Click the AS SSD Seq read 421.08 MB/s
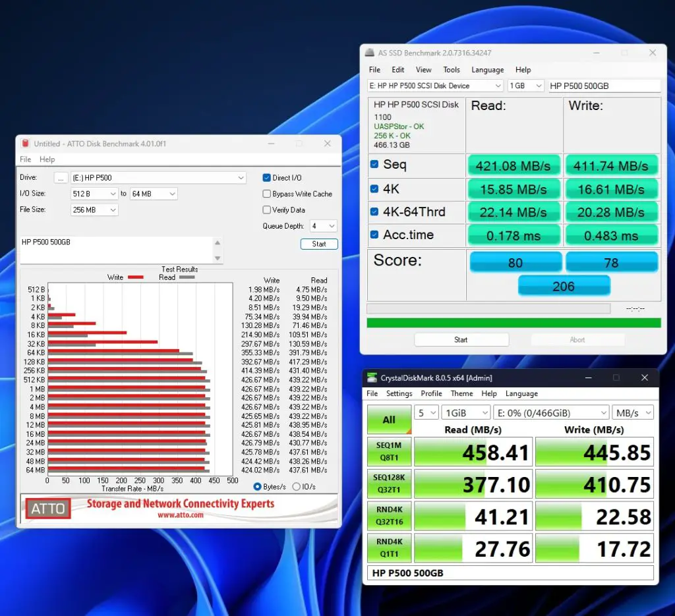The width and height of the screenshot is (675, 616). pyautogui.click(x=513, y=165)
